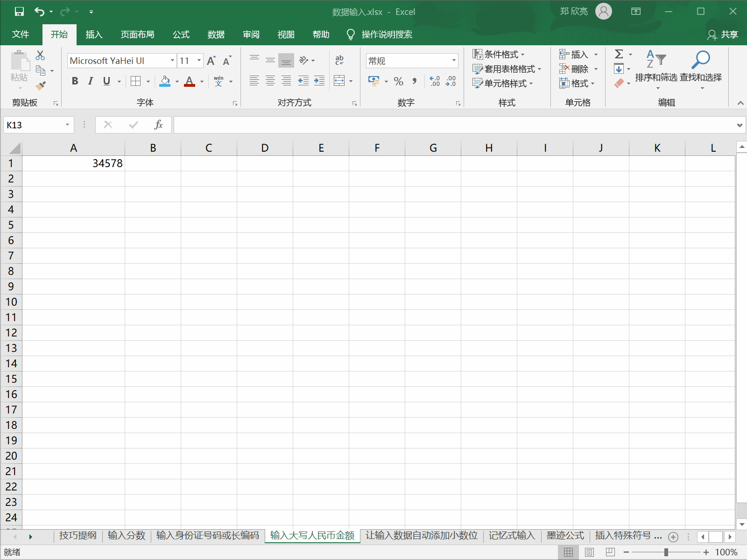Click the formula bar input
Viewport: 747px width, 560px height.
453,125
